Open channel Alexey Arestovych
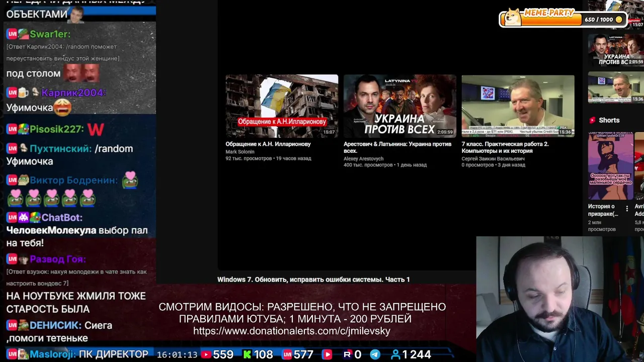This screenshot has height=362, width=644. 363,159
